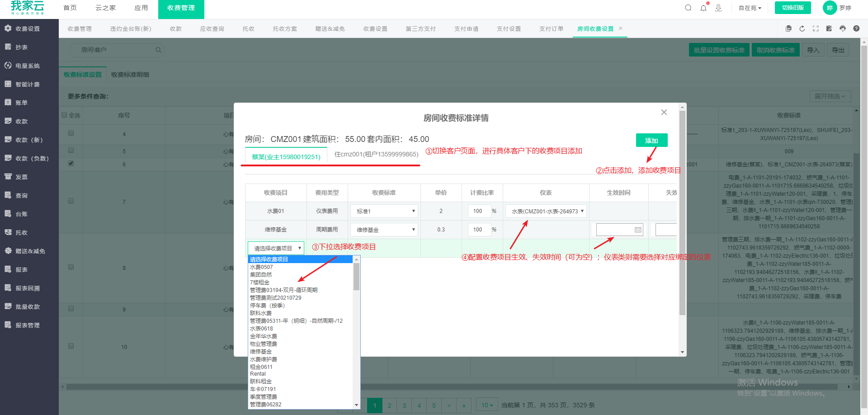Click the search magnifier icon in top bar

click(x=688, y=8)
